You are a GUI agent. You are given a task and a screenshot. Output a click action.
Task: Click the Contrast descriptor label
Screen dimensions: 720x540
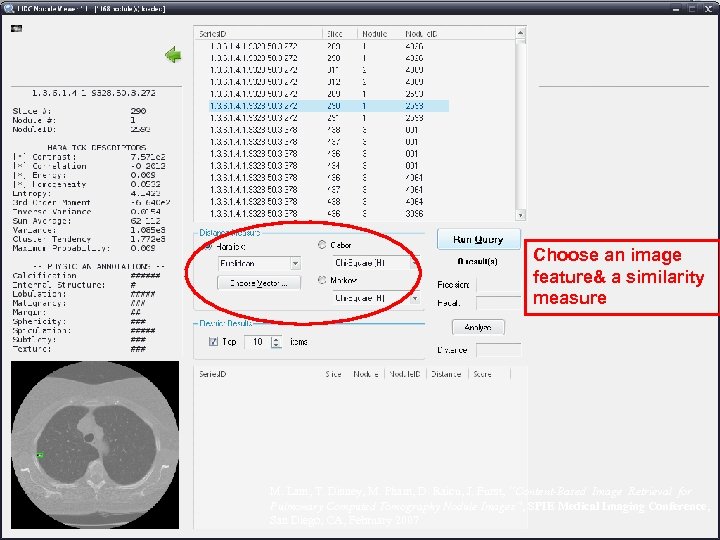tap(54, 157)
